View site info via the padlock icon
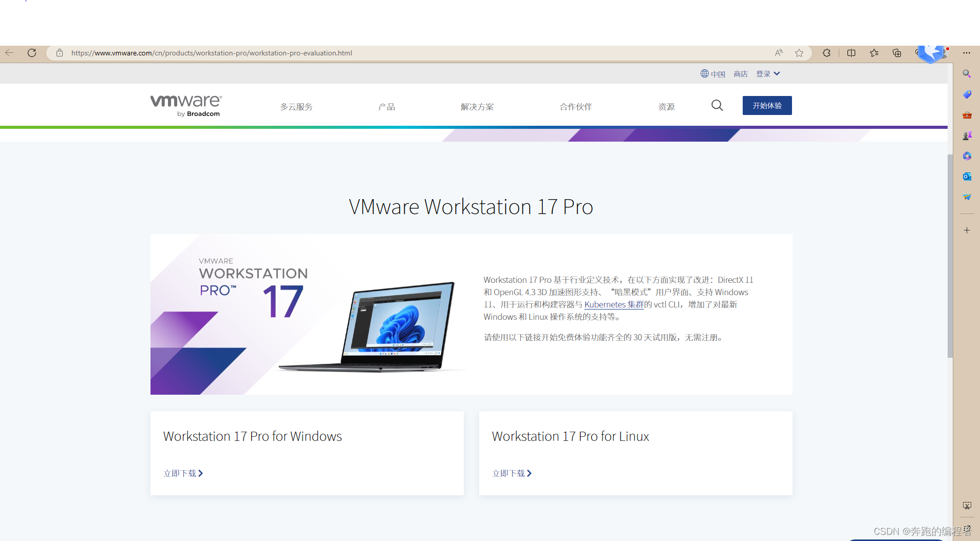 click(x=60, y=53)
